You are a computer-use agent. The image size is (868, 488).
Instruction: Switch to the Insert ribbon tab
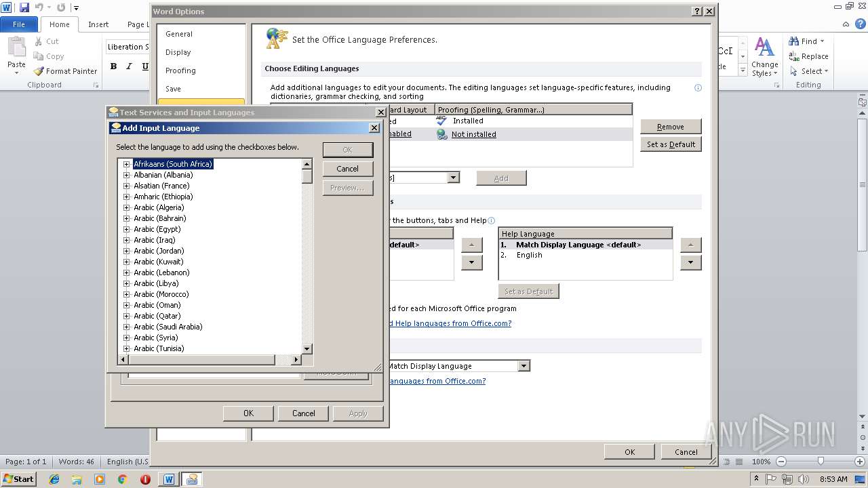point(98,24)
